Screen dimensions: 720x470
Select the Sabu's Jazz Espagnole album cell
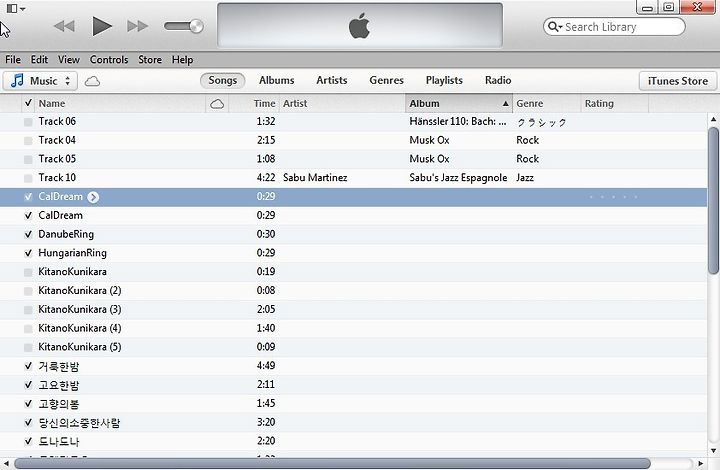pos(458,178)
